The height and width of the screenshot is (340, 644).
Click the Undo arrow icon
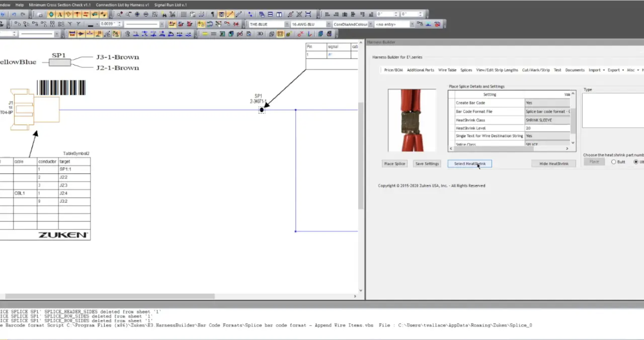pos(14,15)
